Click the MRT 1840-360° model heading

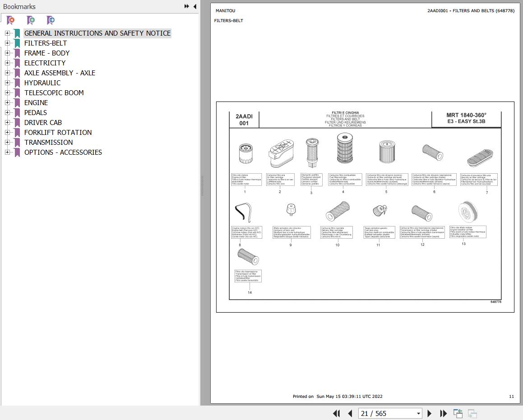(x=466, y=115)
